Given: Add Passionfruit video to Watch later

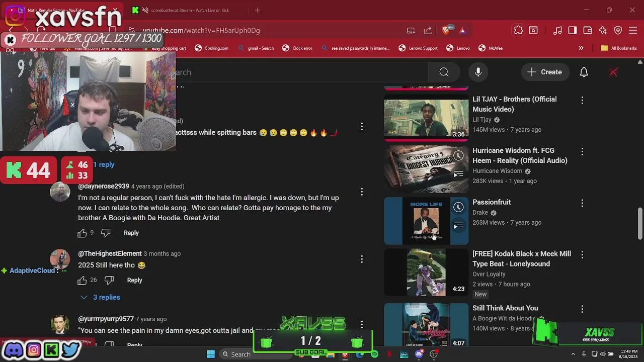Looking at the screenshot, I should (x=458, y=207).
